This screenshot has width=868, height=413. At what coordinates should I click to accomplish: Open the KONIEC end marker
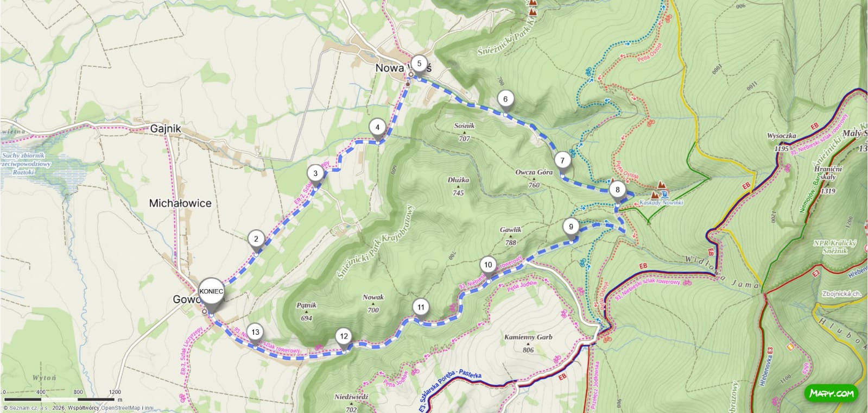(211, 292)
